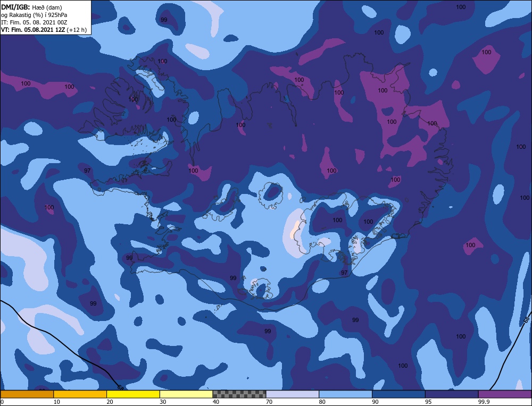Click the legend tick label "95"
This screenshot has height=406, width=532.
[x=428, y=402]
